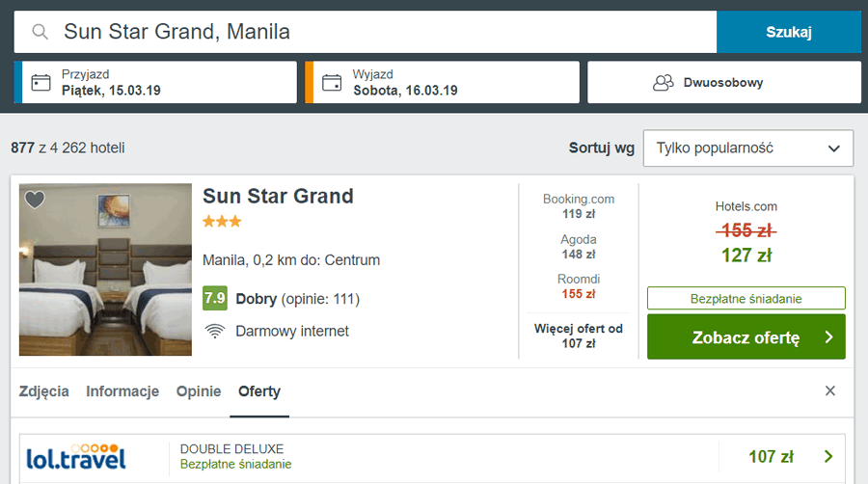Click the check-in calendar icon
The height and width of the screenshot is (484, 868).
click(x=41, y=82)
